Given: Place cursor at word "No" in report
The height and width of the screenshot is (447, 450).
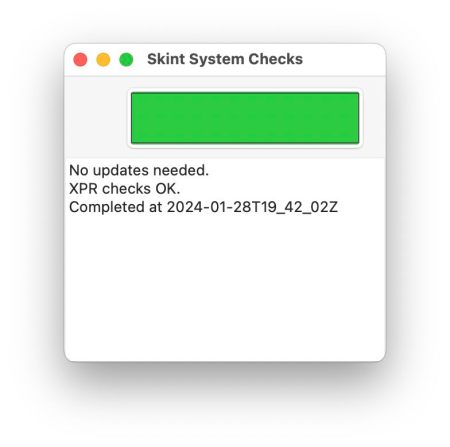Looking at the screenshot, I should [x=79, y=170].
